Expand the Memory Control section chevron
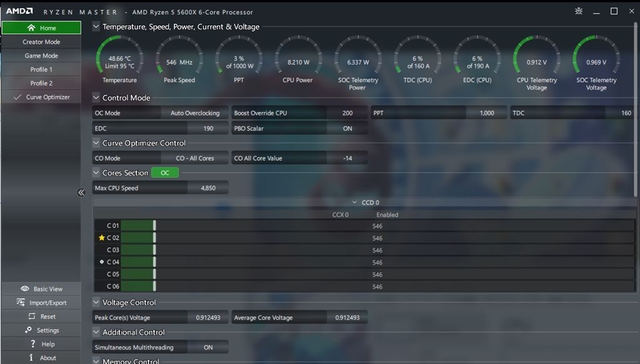Screen dimensions: 640x364 (x=96, y=360)
